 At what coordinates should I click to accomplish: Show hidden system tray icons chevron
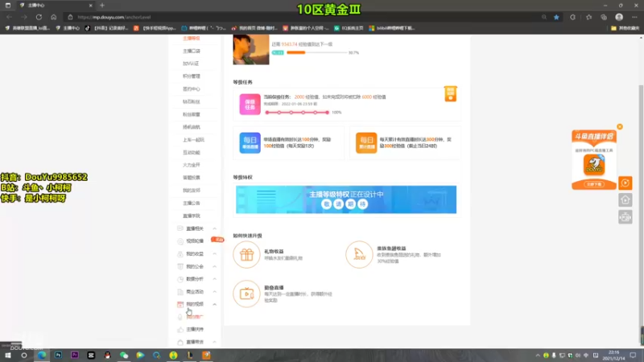point(537,356)
